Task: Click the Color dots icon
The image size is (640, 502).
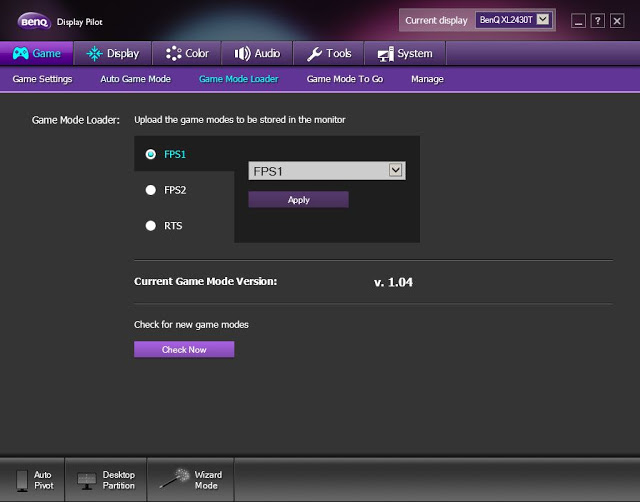Action: pos(173,53)
